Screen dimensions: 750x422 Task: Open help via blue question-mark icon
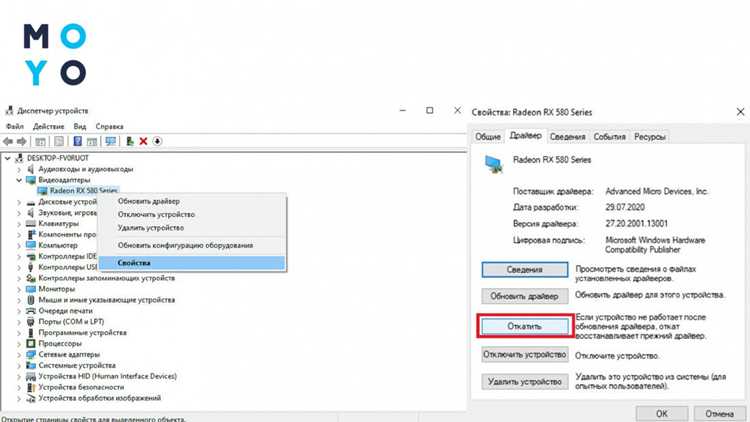tap(77, 141)
